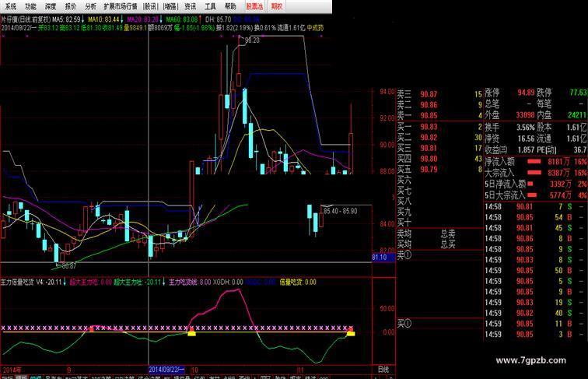Screen dimensions: 588x379
Task: Select the 卖一 90.85 ask row
Action: click(440, 115)
